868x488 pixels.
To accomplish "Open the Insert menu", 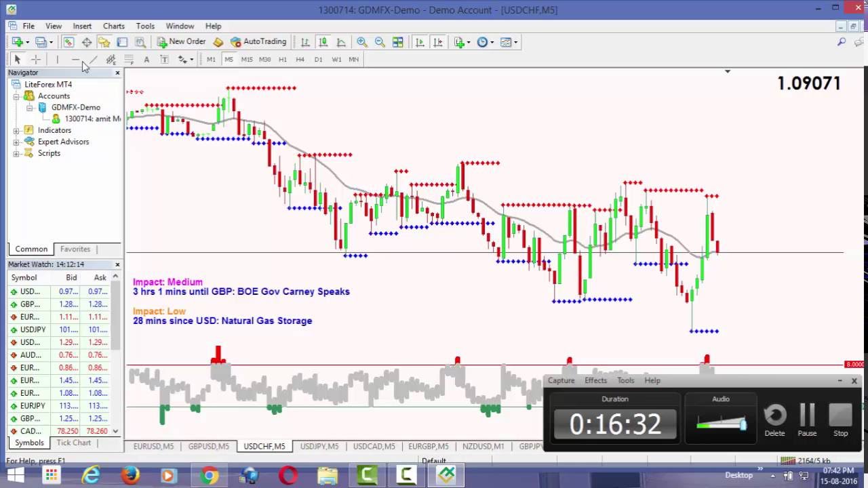I will pyautogui.click(x=82, y=26).
